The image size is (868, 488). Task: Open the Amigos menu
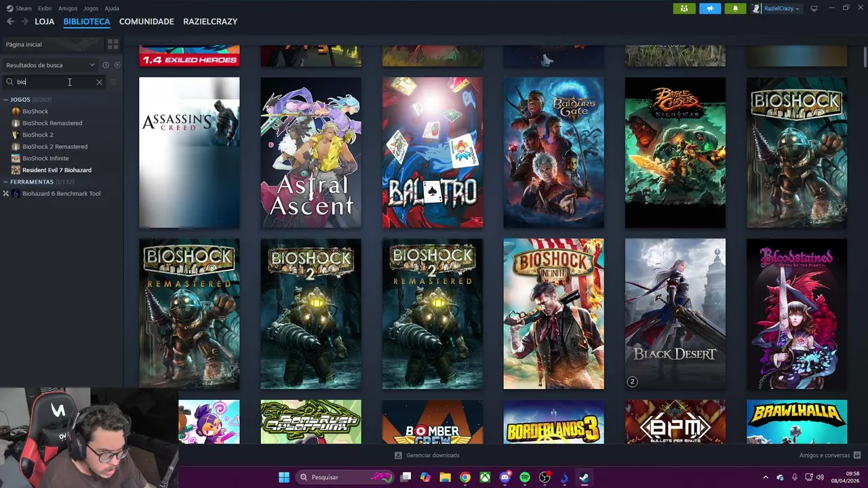68,8
